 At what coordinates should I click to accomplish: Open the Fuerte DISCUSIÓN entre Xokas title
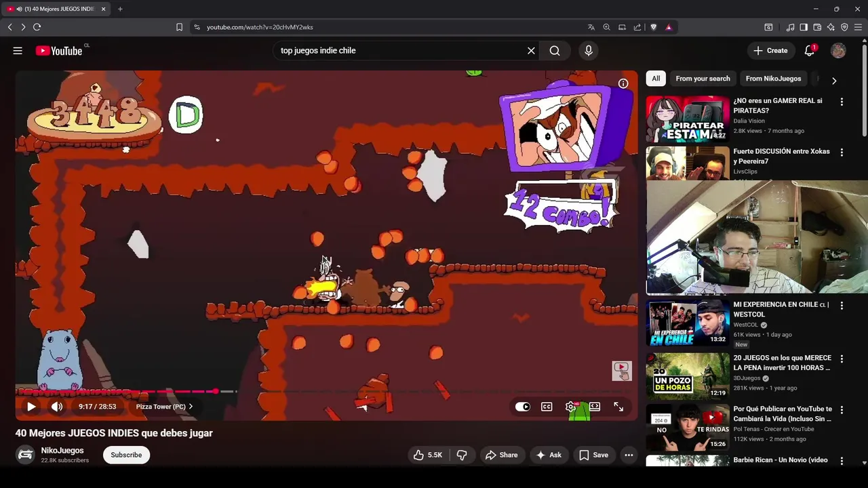[x=781, y=156]
